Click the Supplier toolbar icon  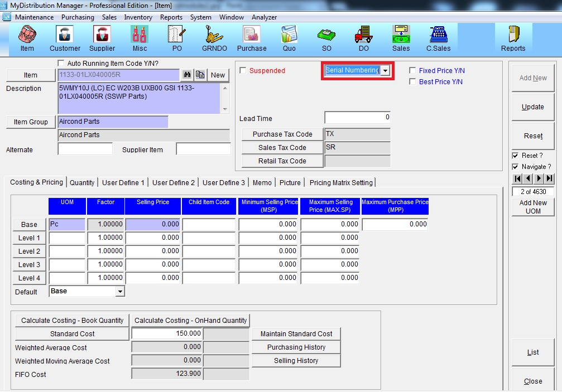(102, 38)
